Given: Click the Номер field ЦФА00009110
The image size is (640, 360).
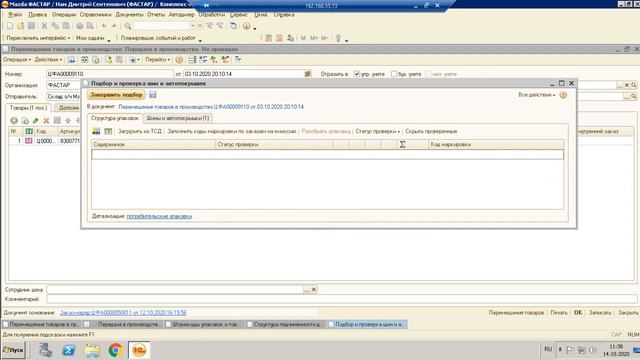Looking at the screenshot, I should 110,74.
